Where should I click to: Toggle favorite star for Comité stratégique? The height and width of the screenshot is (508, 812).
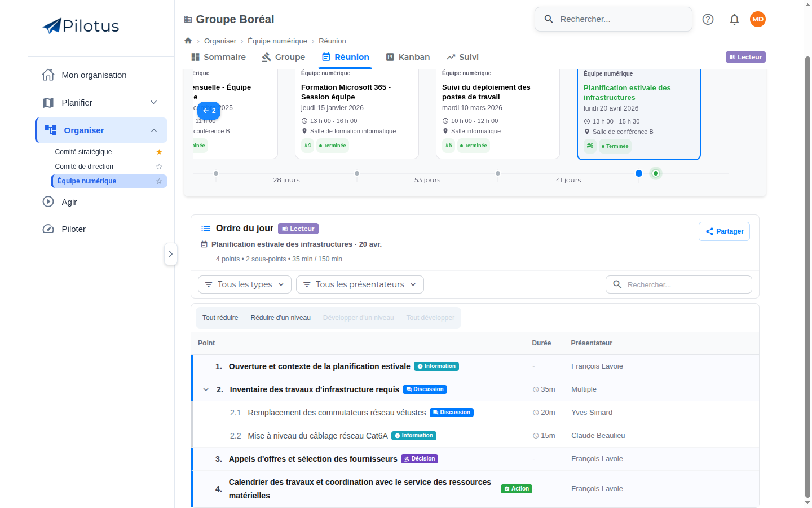(159, 152)
